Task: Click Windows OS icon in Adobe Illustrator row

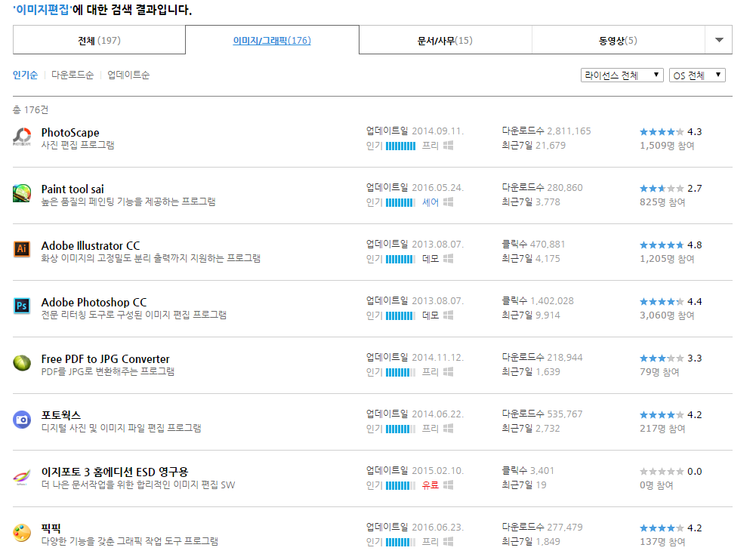Action: pos(448,259)
